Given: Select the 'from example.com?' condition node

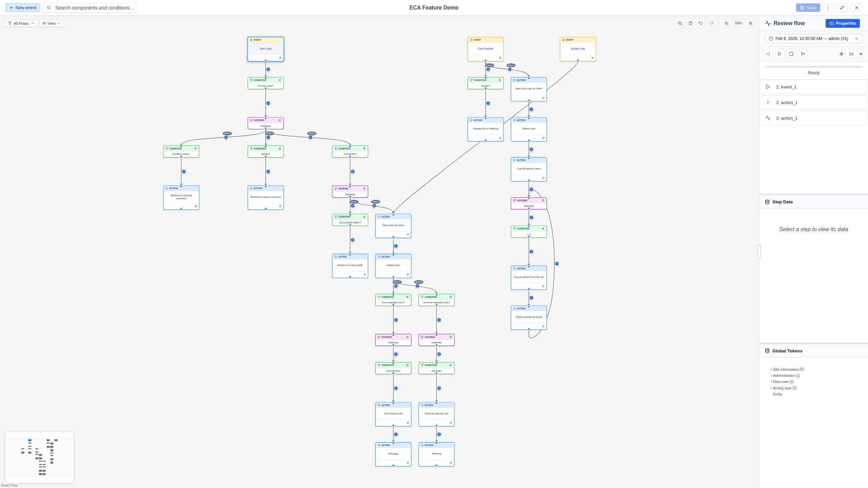Looking at the screenshot, I should pyautogui.click(x=393, y=300).
